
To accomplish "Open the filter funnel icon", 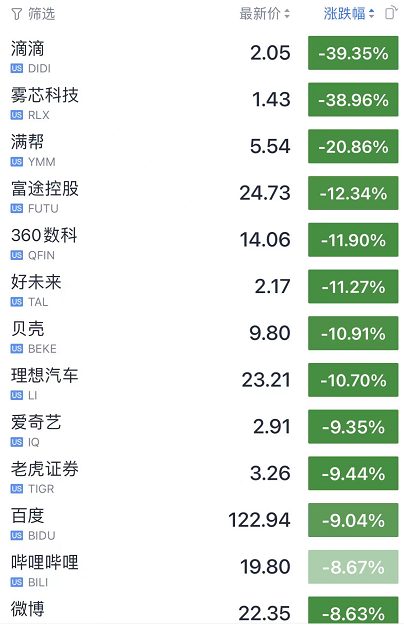I will [x=16, y=14].
